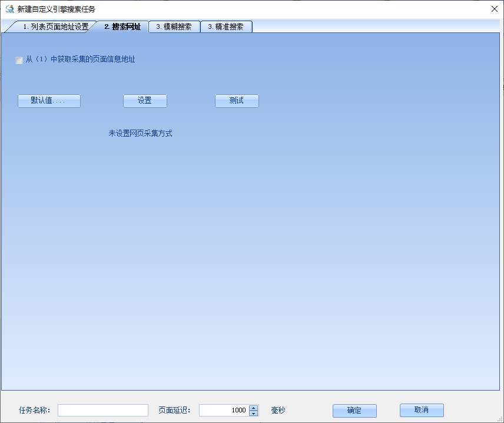Viewport: 504px width, 423px height.
Task: Click the 毫秒 unit label
Action: pos(277,411)
